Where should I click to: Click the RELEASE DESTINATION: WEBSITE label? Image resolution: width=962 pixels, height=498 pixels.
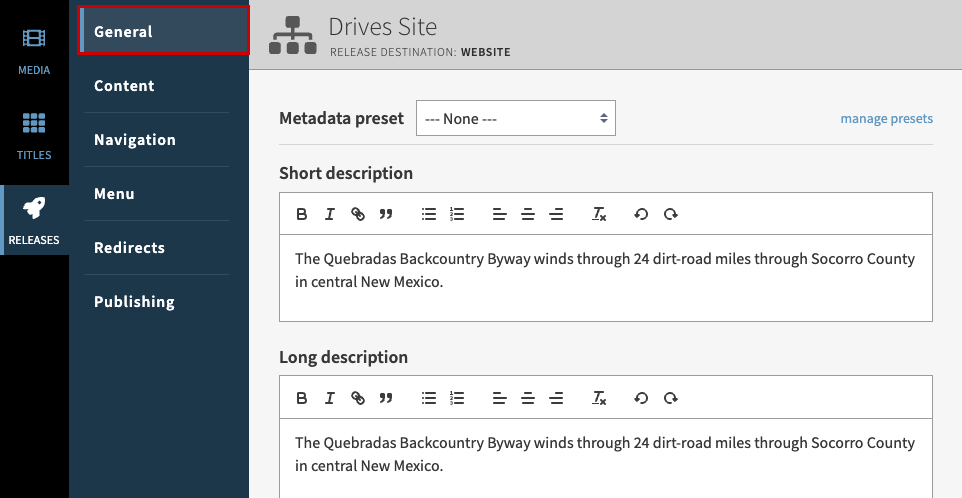tap(420, 52)
